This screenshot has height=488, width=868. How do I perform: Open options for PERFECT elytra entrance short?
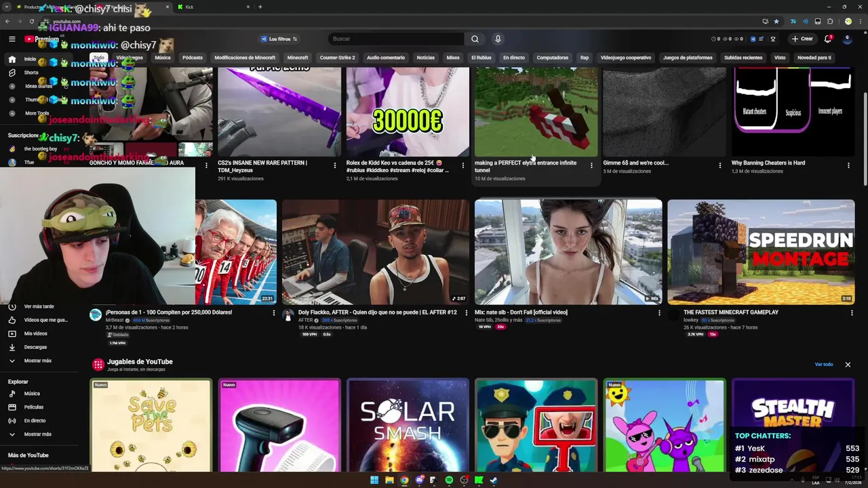[591, 165]
